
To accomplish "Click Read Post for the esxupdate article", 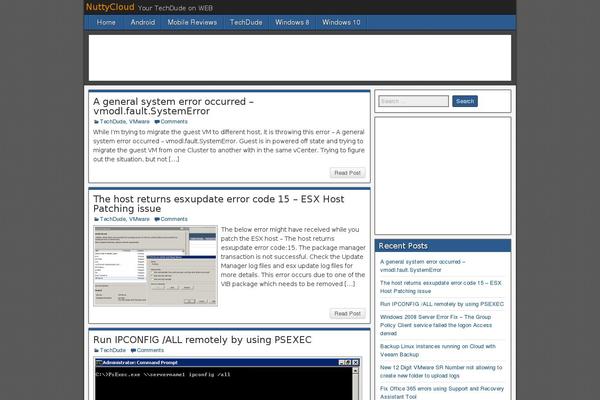I will [347, 313].
